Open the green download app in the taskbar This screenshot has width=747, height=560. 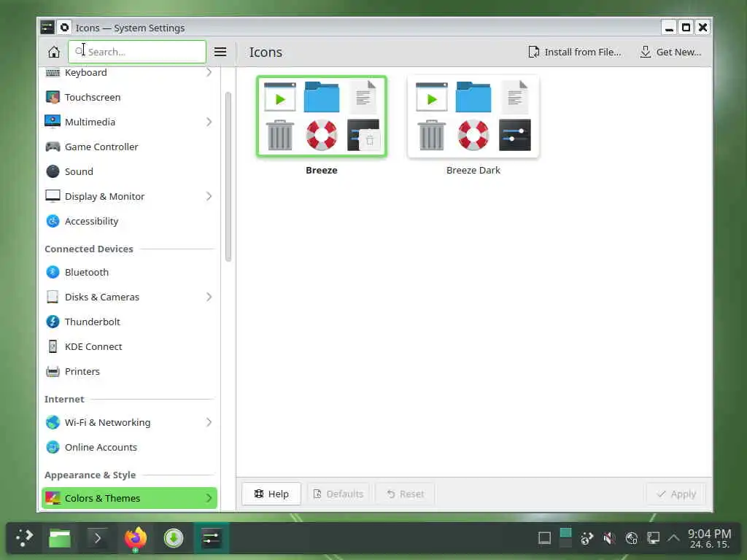coord(174,538)
